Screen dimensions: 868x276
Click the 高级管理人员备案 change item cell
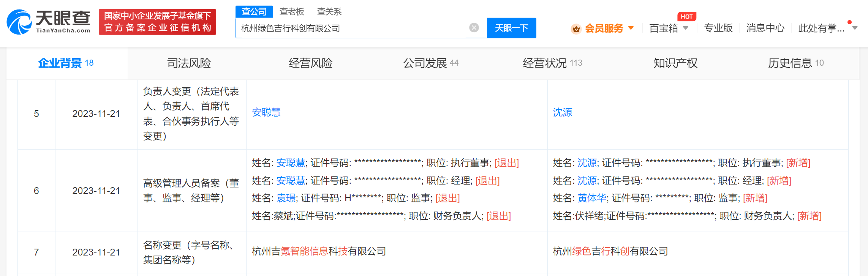pyautogui.click(x=191, y=191)
